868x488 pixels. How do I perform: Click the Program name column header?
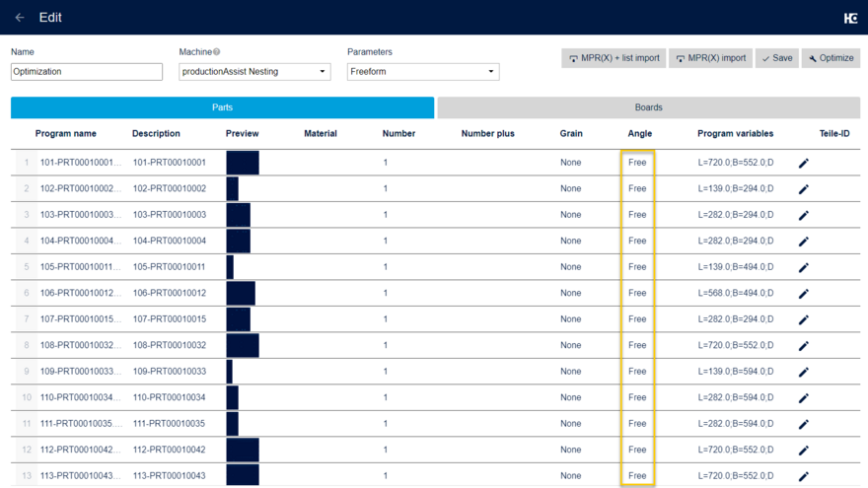pos(66,133)
